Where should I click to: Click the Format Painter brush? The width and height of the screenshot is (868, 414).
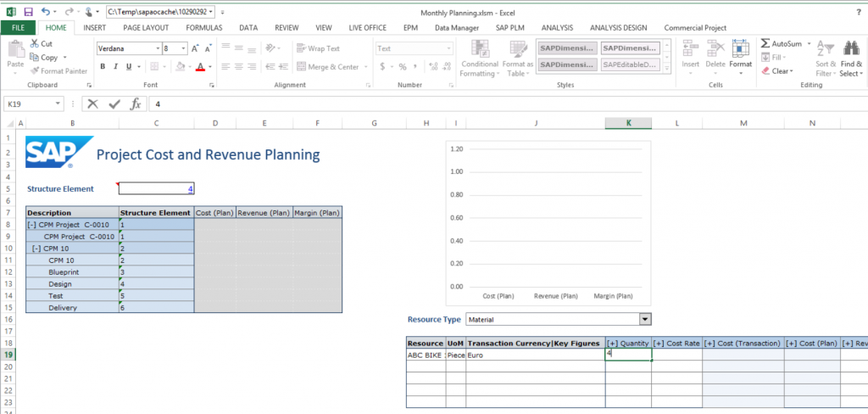[34, 71]
